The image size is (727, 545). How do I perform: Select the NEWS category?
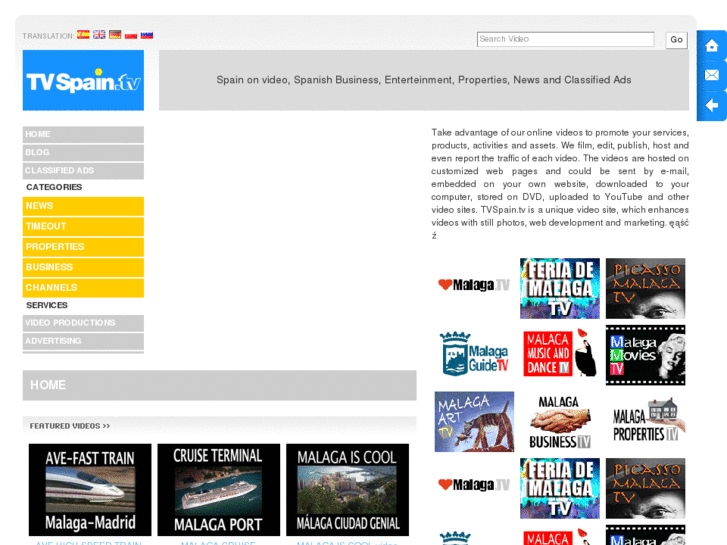(83, 206)
